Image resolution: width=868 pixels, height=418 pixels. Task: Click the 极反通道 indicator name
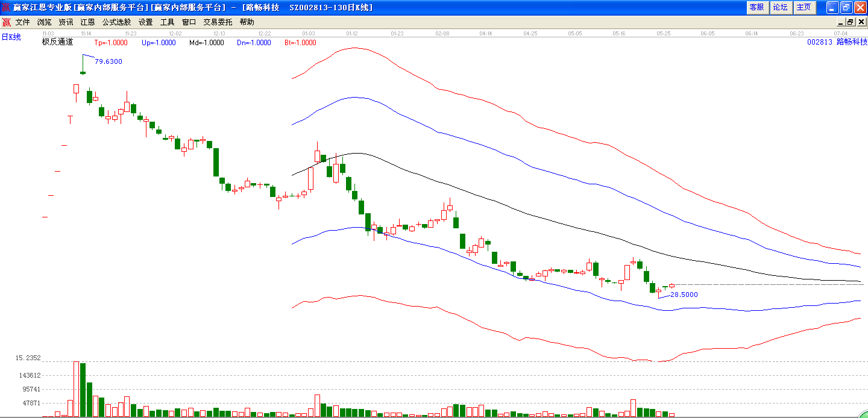[57, 42]
